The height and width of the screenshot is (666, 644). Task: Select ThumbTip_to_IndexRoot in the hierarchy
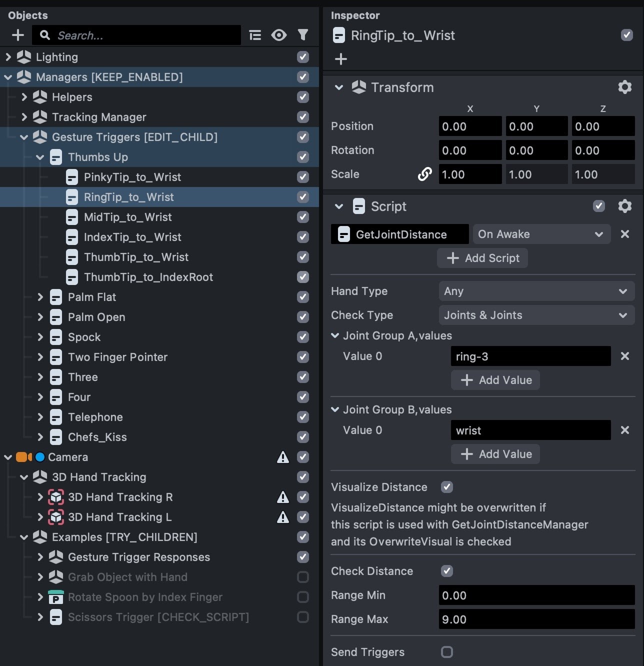point(148,277)
